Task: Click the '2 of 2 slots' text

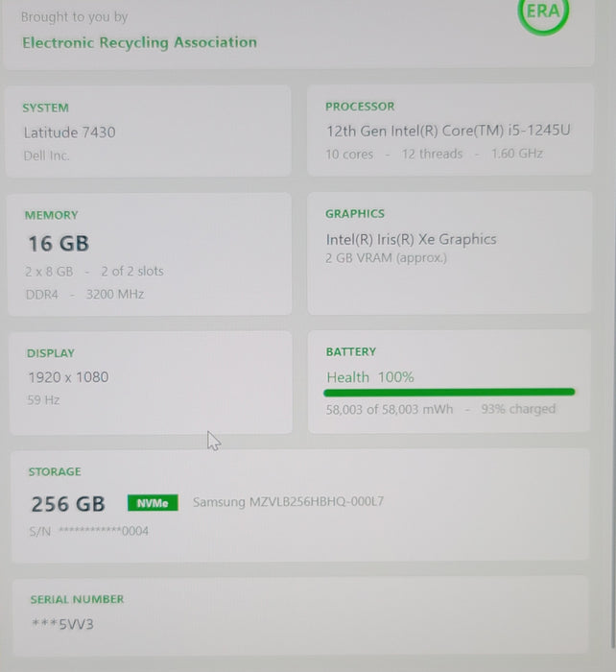Action: [x=132, y=272]
